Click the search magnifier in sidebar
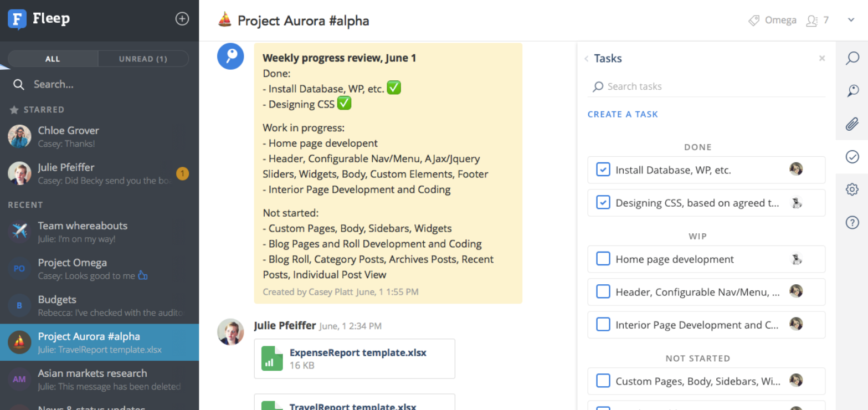Screen dimensions: 868x410 click(19, 84)
